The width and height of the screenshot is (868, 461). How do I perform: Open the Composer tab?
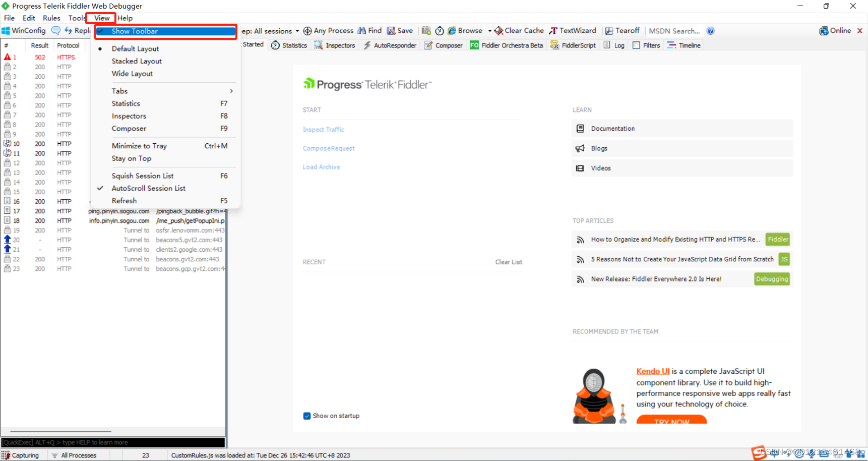pyautogui.click(x=443, y=45)
